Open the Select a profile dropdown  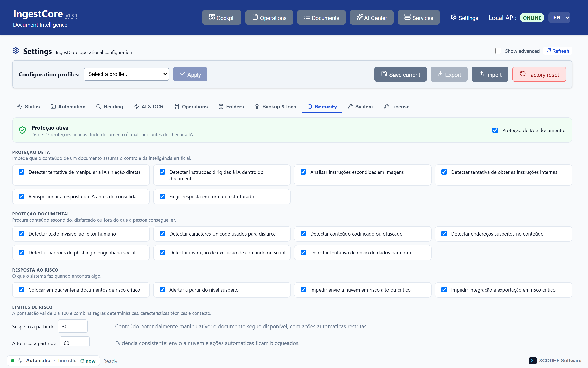tap(126, 74)
